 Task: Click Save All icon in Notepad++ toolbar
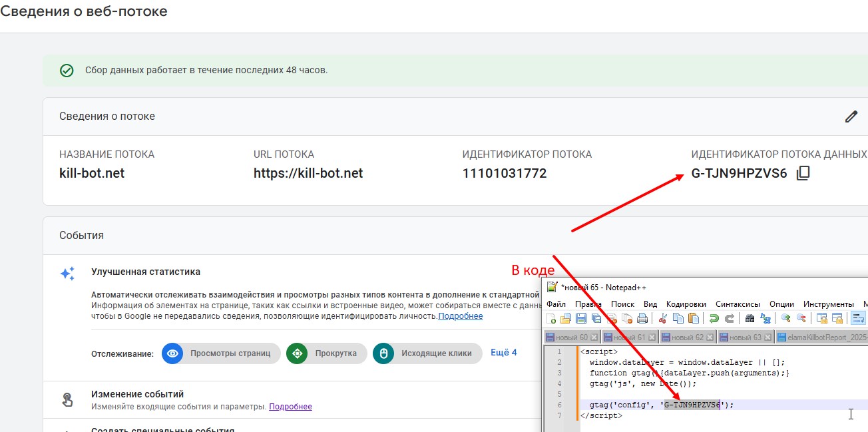[596, 318]
